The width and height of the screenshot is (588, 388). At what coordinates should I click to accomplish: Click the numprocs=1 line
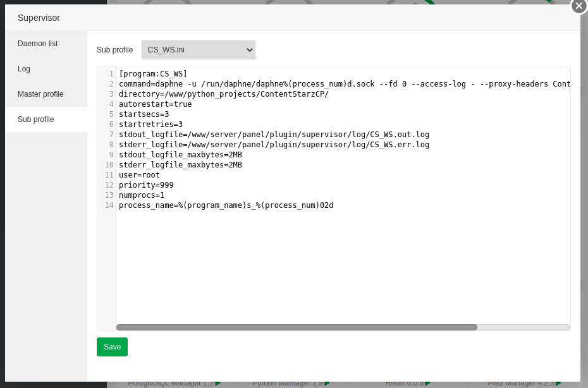click(142, 195)
